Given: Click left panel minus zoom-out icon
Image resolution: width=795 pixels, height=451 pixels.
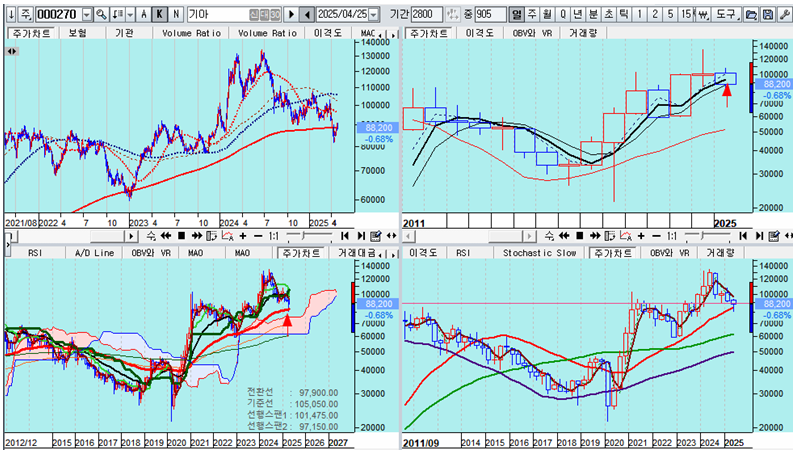Looking at the screenshot, I should coord(258,236).
